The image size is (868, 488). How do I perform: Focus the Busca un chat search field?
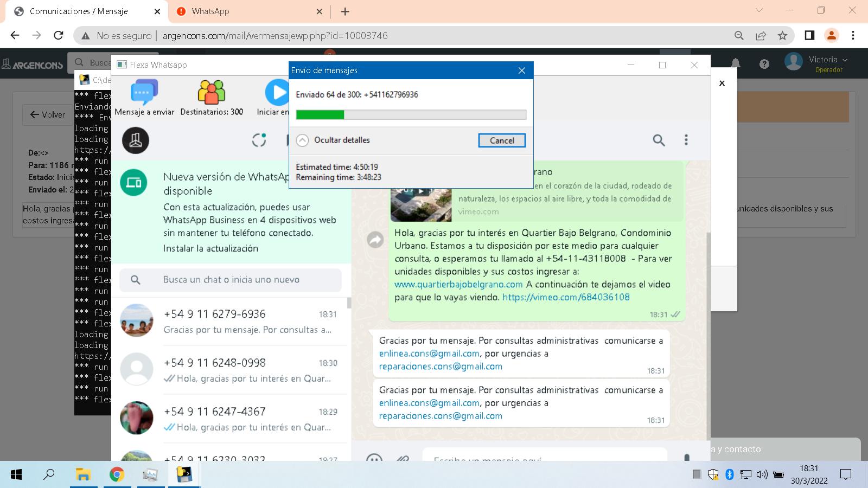coord(231,280)
